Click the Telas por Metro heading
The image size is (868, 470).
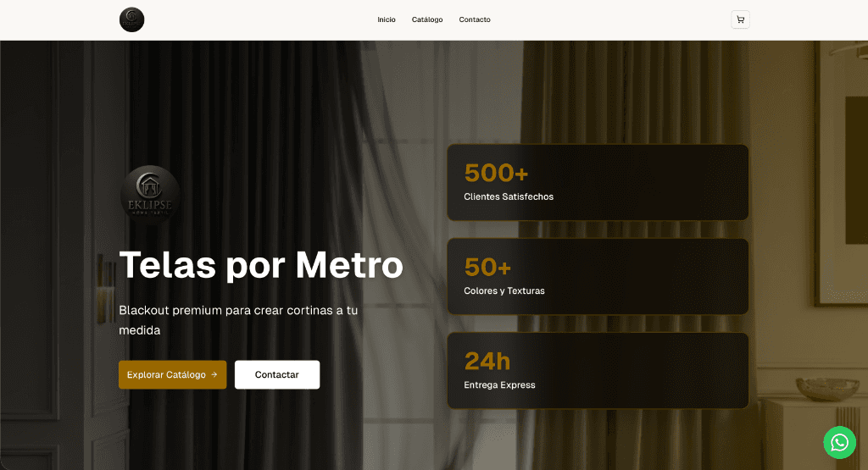click(x=260, y=265)
